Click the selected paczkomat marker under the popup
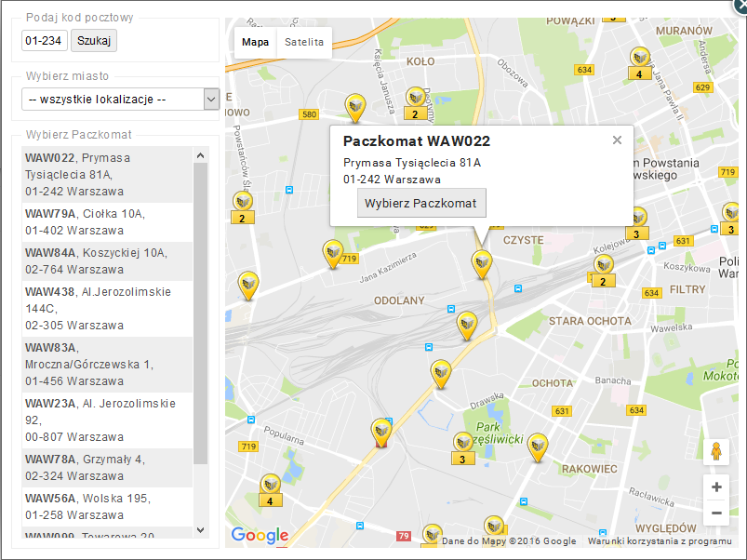Image resolution: width=747 pixels, height=560 pixels. 482,264
